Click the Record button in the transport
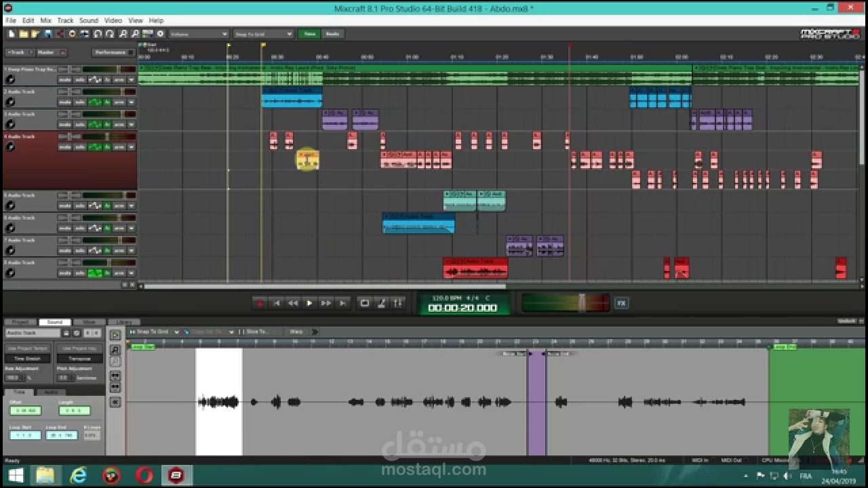This screenshot has width=868, height=488. pyautogui.click(x=260, y=303)
